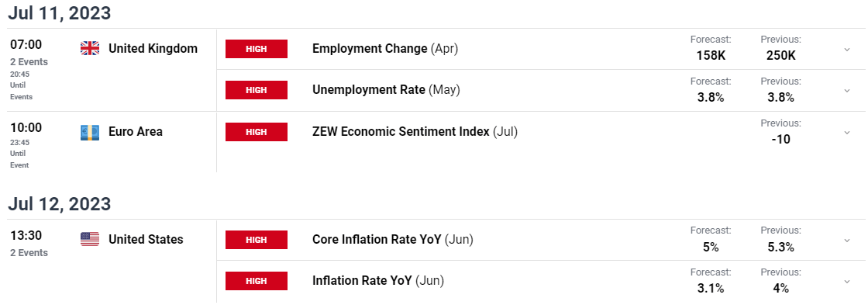Image resolution: width=868 pixels, height=305 pixels.
Task: Click the HIGH badge for Core Inflation
Action: tap(257, 240)
